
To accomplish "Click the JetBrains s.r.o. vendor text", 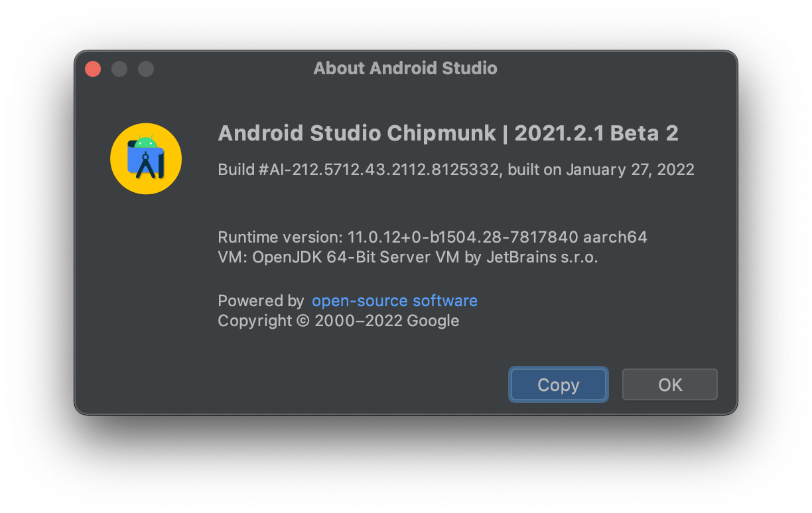I will coord(541,257).
